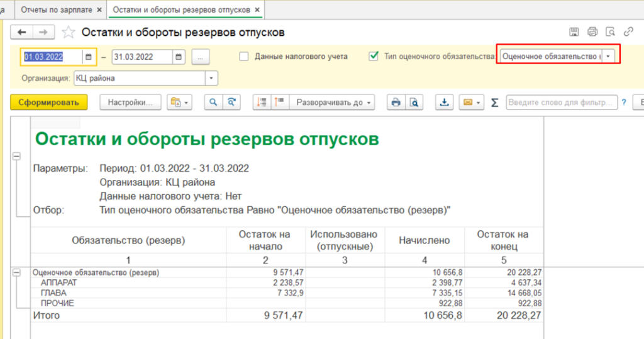The height and width of the screenshot is (339, 644).
Task: Click the period selection ellipsis button
Action: tap(201, 57)
